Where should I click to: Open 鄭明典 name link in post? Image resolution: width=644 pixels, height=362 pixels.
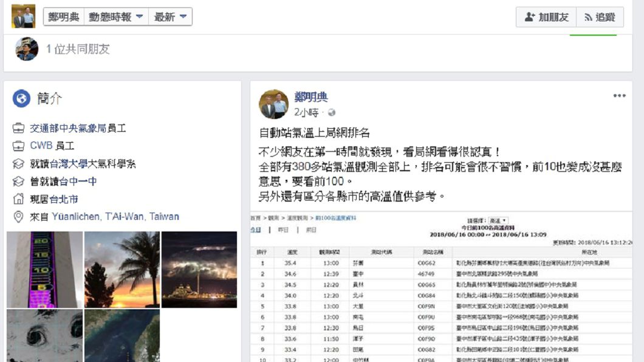(x=311, y=97)
